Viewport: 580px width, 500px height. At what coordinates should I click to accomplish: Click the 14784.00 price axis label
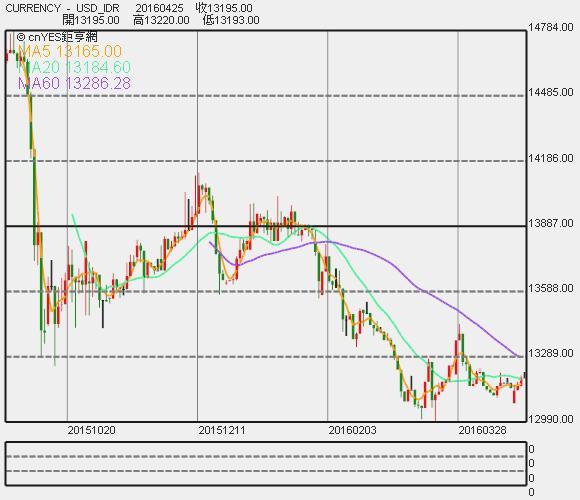click(551, 27)
